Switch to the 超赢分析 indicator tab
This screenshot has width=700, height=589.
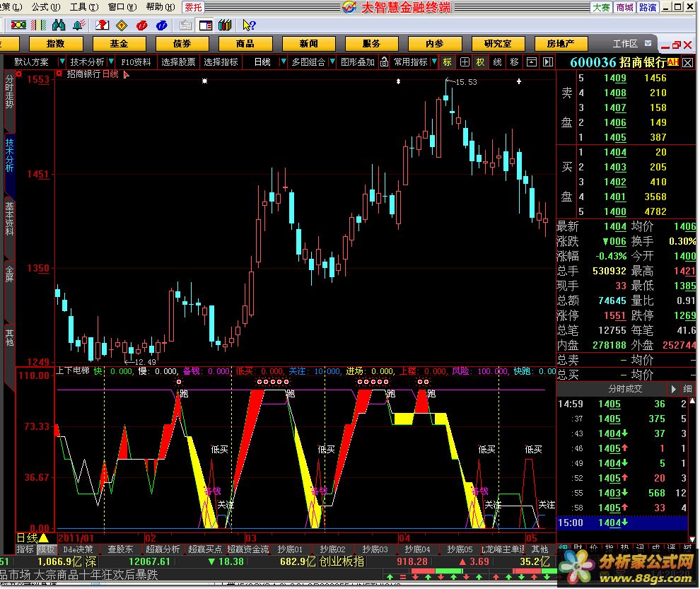(163, 549)
